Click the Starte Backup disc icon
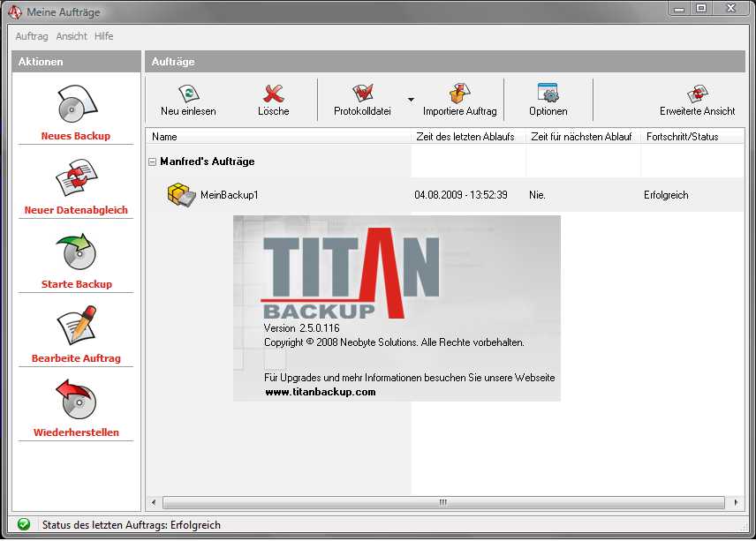The height and width of the screenshot is (541, 756). [x=77, y=252]
